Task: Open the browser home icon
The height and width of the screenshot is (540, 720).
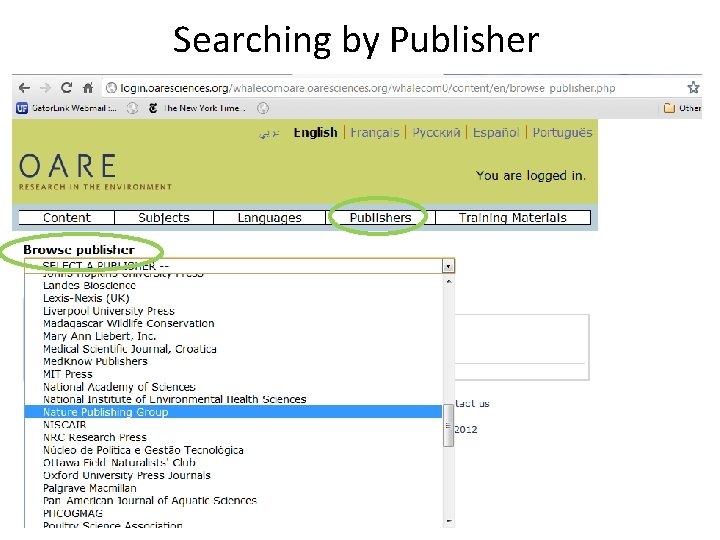Action: coord(88,87)
